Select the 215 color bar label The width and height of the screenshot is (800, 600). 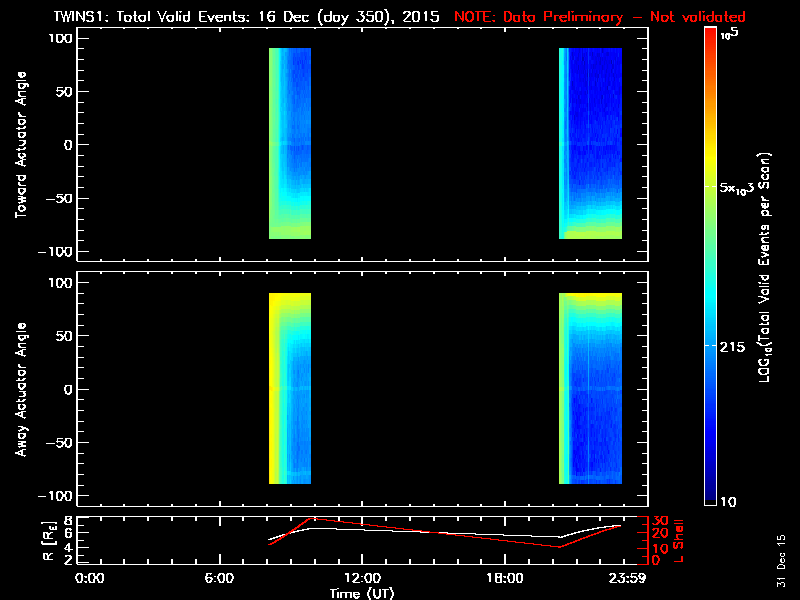pyautogui.click(x=736, y=346)
